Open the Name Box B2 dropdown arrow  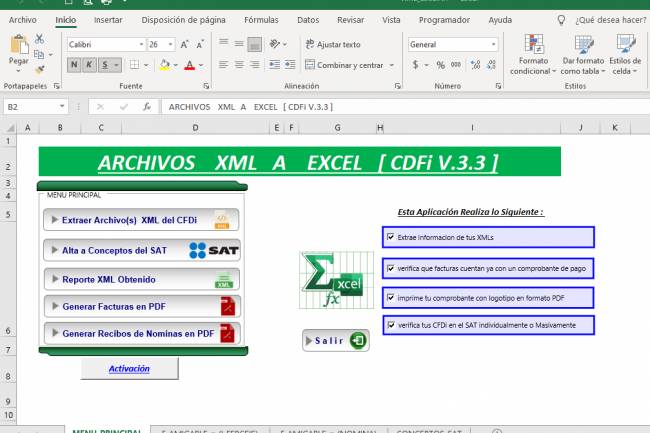[x=62, y=106]
